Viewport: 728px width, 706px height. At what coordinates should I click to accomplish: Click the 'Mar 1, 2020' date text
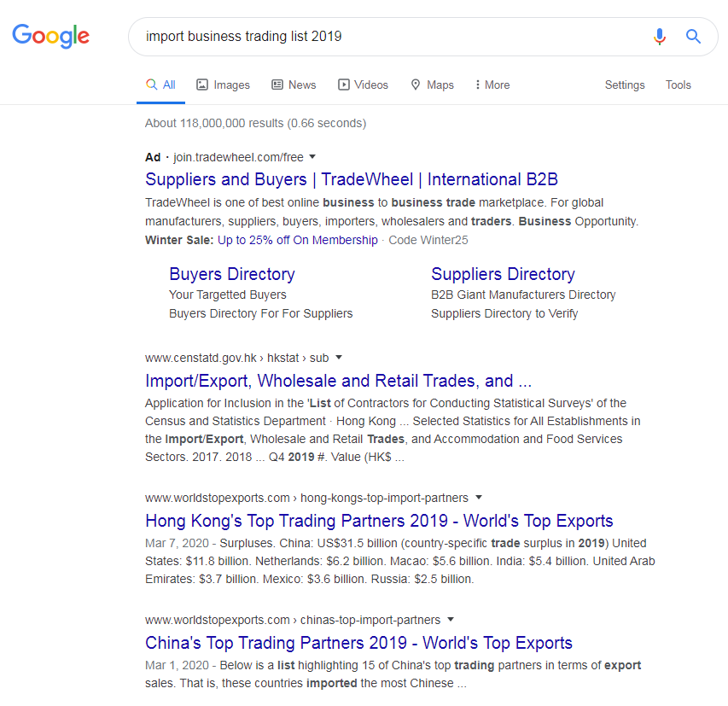tap(177, 665)
